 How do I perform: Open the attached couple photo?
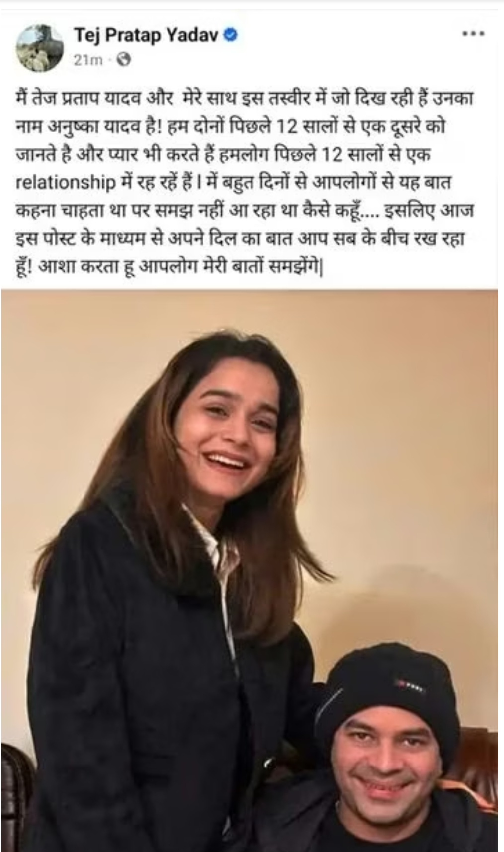pyautogui.click(x=250, y=570)
